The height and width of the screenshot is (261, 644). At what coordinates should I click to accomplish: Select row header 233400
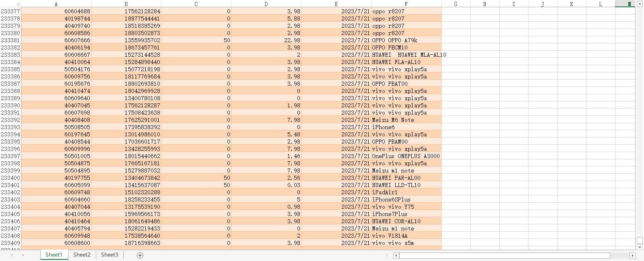pos(10,178)
